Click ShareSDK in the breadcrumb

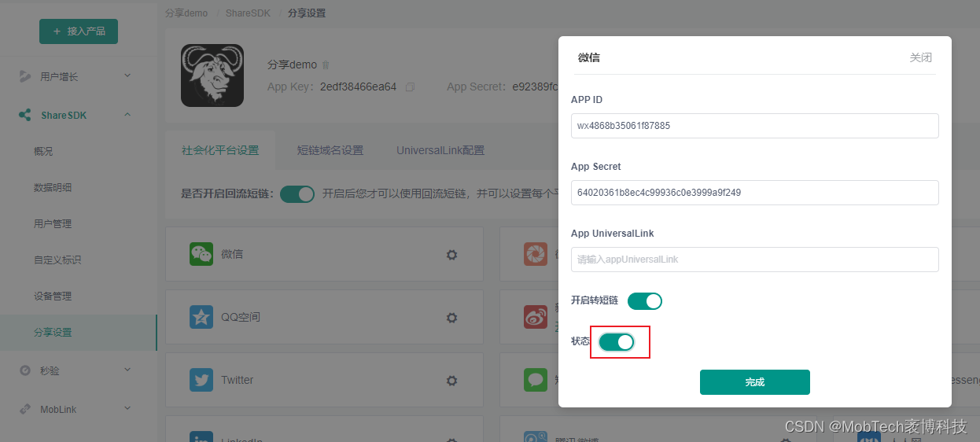click(x=248, y=13)
